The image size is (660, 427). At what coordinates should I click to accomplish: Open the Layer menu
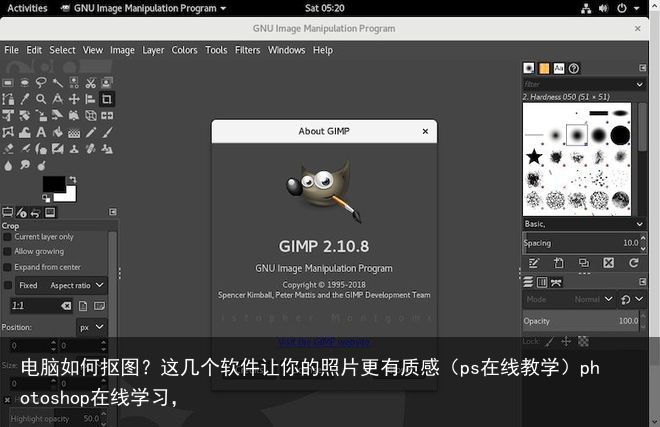coord(153,50)
